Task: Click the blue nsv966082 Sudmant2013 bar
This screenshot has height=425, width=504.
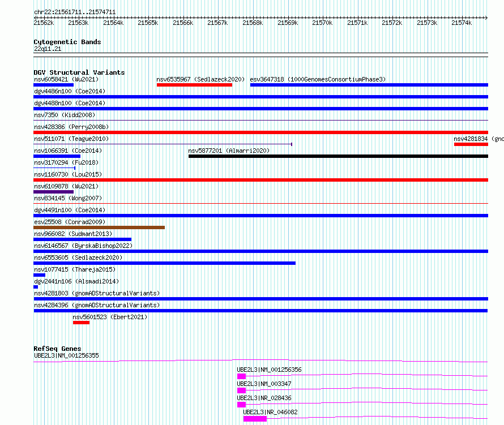Action: (82, 239)
